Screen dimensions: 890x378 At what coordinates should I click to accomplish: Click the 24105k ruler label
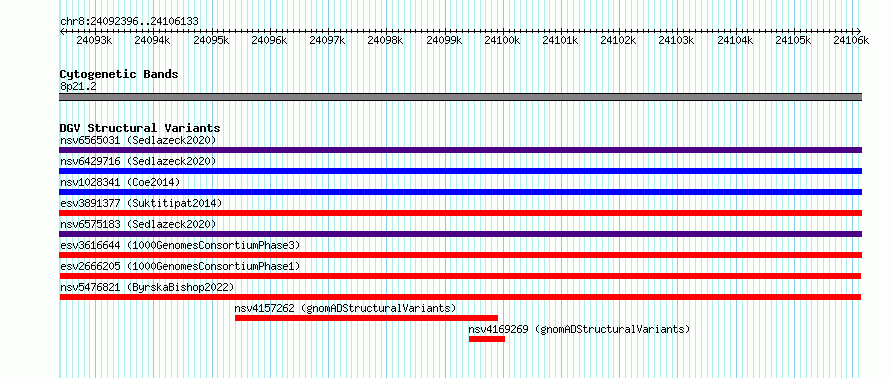coord(794,40)
